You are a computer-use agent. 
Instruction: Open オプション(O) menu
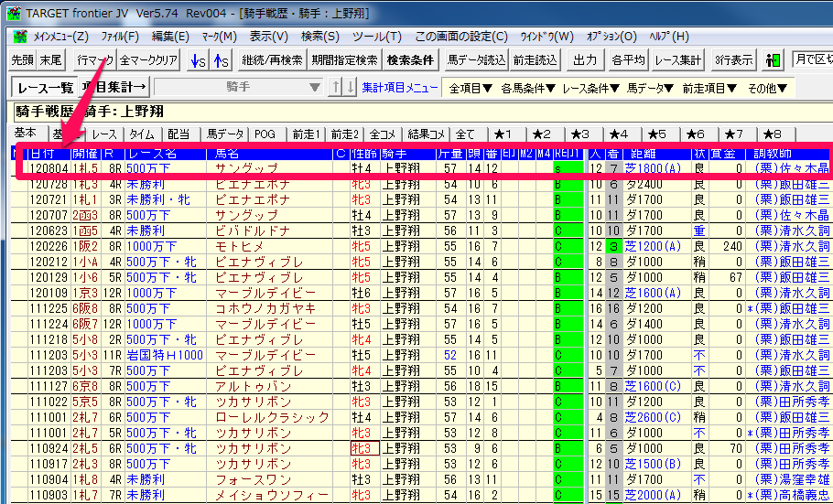pyautogui.click(x=611, y=37)
